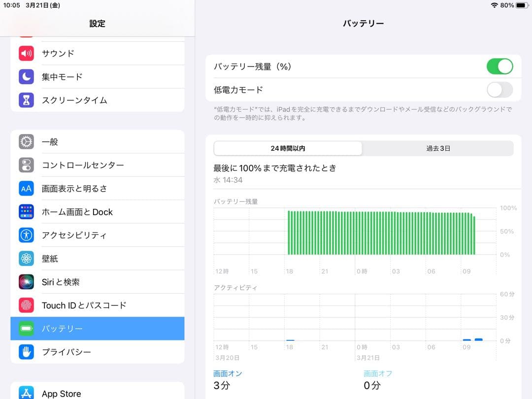Click the 一般 (General) gear icon
This screenshot has width=532, height=399.
point(26,141)
